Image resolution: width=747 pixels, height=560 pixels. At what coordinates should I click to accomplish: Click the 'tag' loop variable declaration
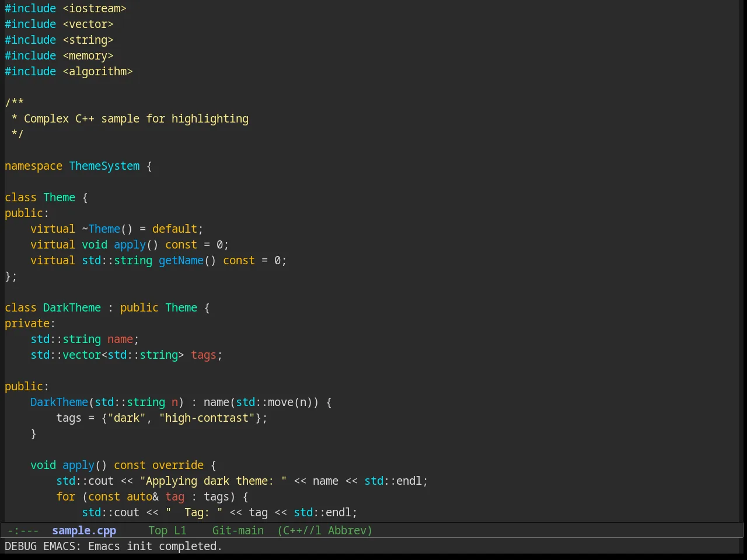[x=174, y=496]
